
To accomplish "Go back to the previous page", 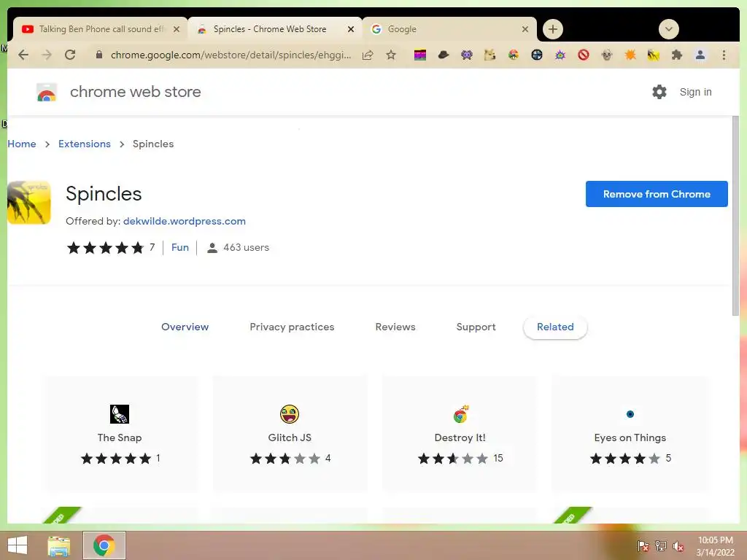I will (x=23, y=55).
